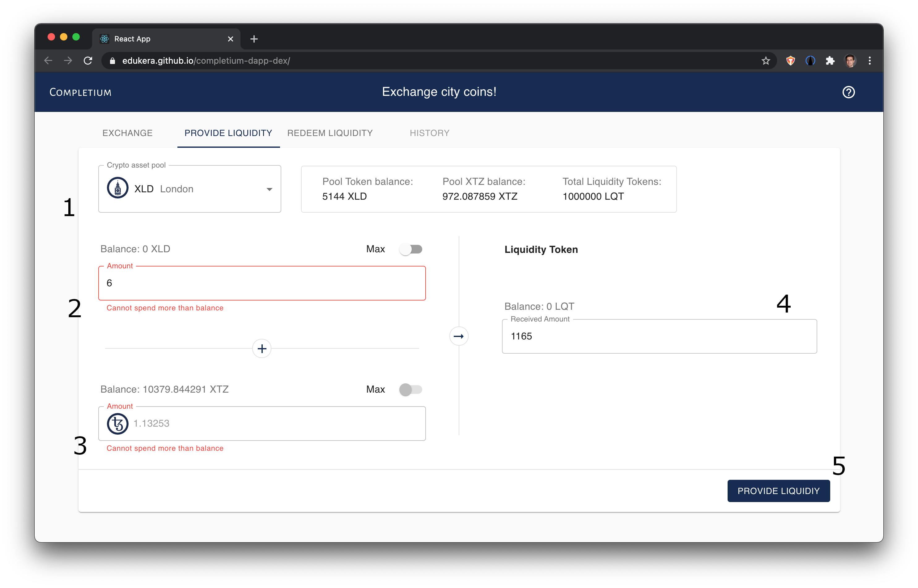Open the Brave shield extension icon
Viewport: 918px width, 588px height.
tap(791, 61)
